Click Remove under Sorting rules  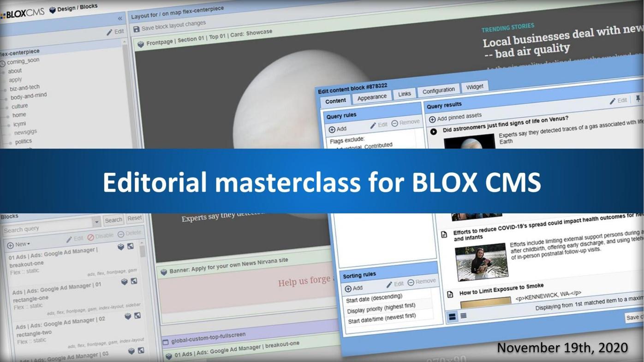[x=422, y=281]
